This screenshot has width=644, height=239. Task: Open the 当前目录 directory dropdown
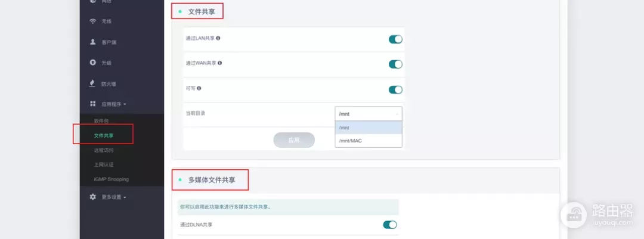tap(369, 114)
